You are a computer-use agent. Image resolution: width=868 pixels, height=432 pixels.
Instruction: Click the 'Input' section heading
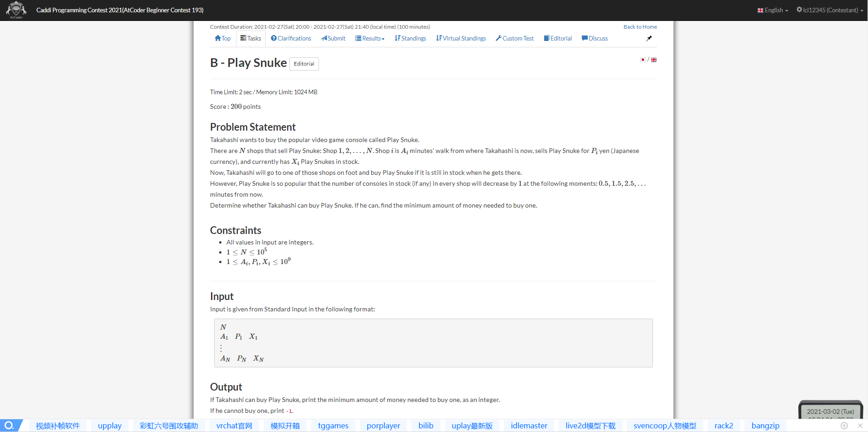222,296
